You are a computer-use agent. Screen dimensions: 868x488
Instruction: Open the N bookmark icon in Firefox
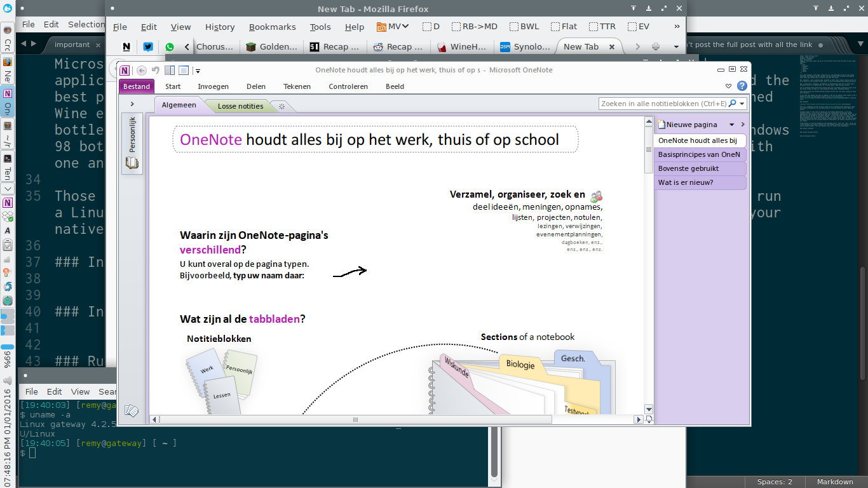click(126, 46)
